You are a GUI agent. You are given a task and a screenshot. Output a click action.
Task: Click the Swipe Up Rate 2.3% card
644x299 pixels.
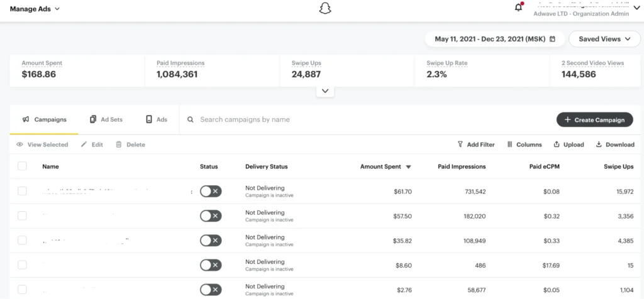tap(482, 70)
